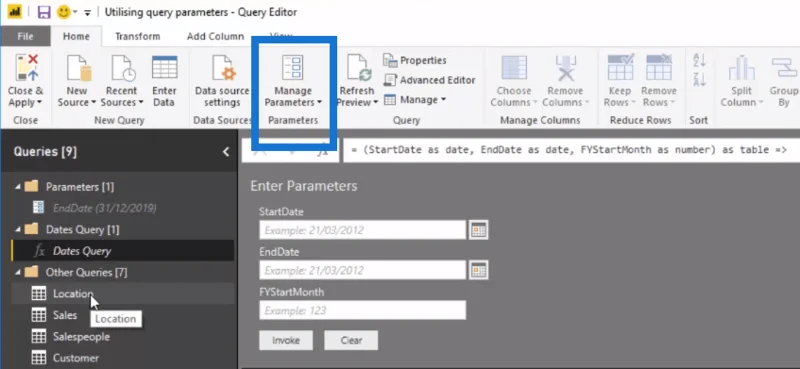The height and width of the screenshot is (369, 800).
Task: Click the Power BI logo icon
Action: tap(14, 12)
